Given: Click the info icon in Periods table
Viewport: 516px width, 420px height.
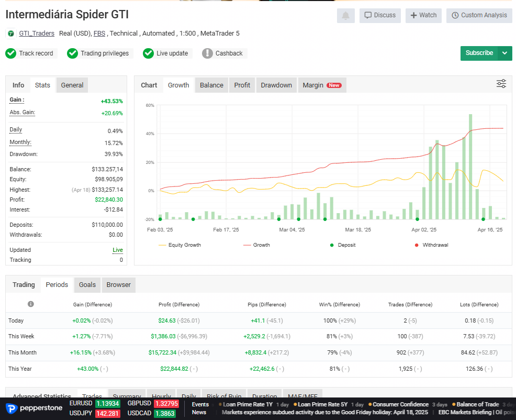Looking at the screenshot, I should 30,304.
